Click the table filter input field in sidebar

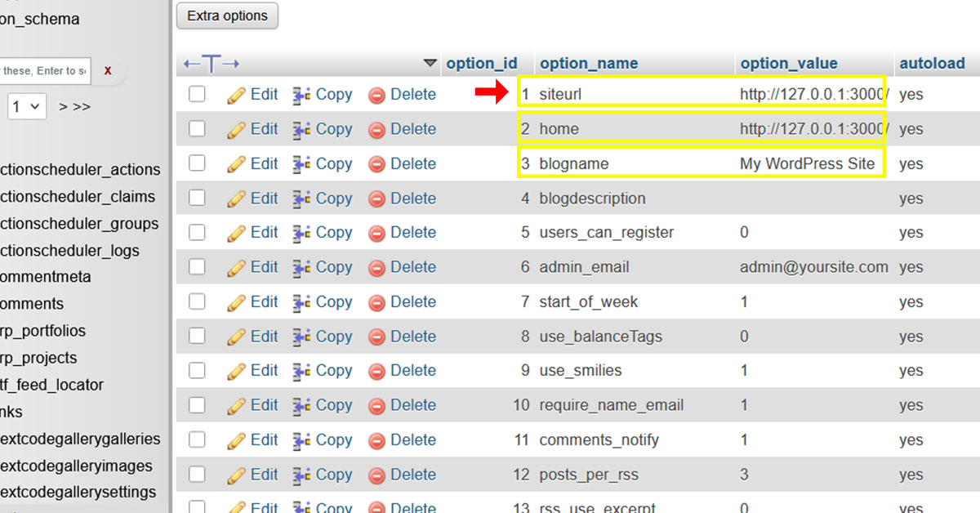[x=42, y=71]
